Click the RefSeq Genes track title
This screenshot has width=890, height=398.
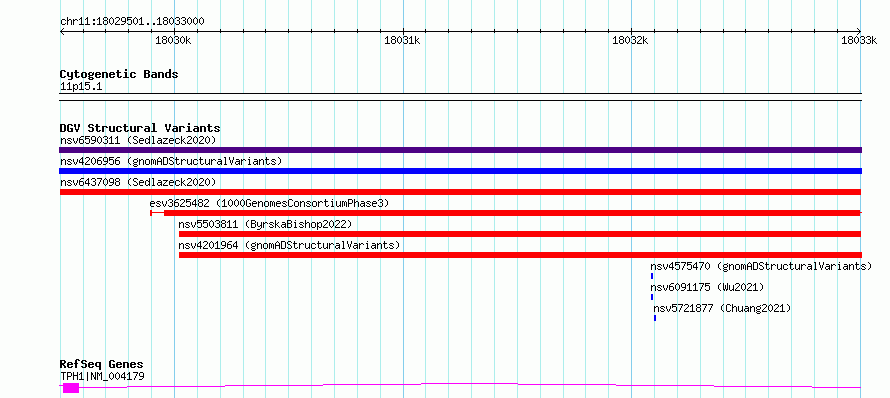[102, 364]
